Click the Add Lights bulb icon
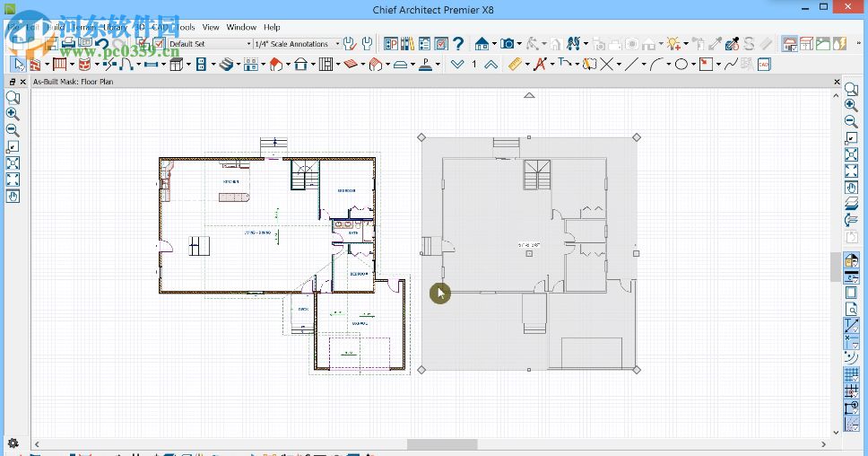This screenshot has width=868, height=456. click(673, 44)
